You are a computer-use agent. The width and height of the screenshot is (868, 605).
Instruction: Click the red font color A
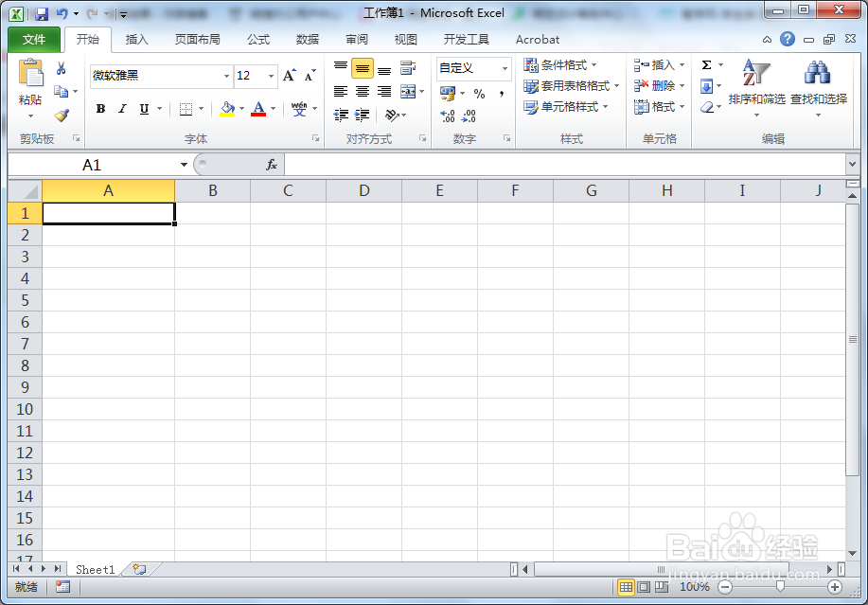[258, 109]
